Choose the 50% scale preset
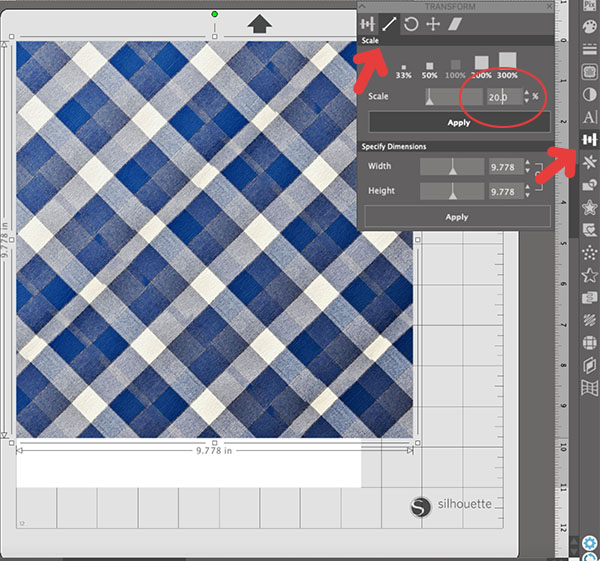 [429, 70]
